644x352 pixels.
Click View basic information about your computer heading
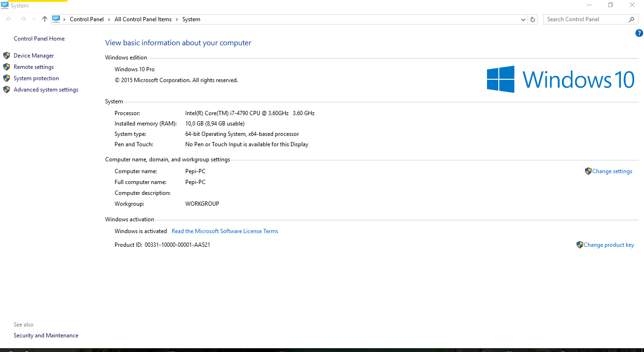[x=178, y=43]
